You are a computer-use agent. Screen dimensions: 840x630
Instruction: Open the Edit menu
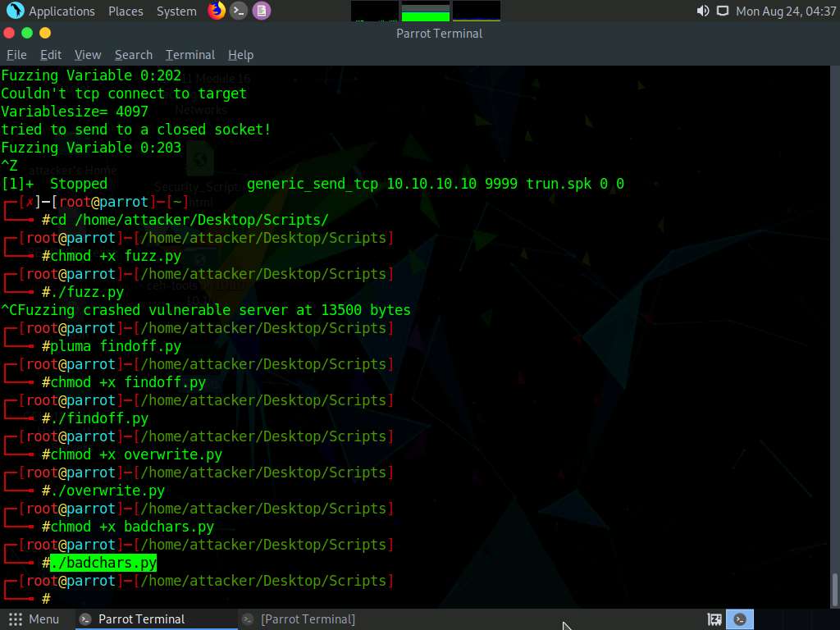pos(51,55)
